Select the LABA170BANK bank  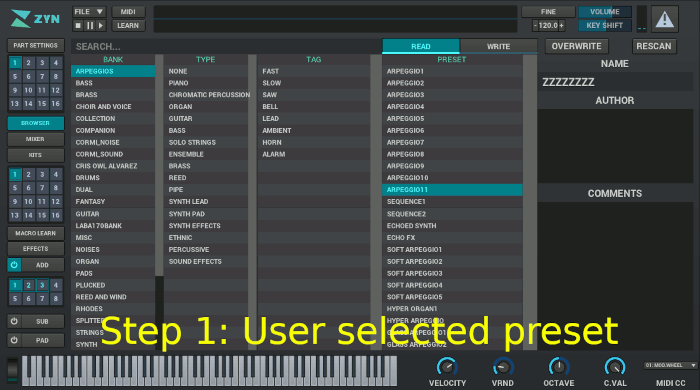(x=113, y=225)
